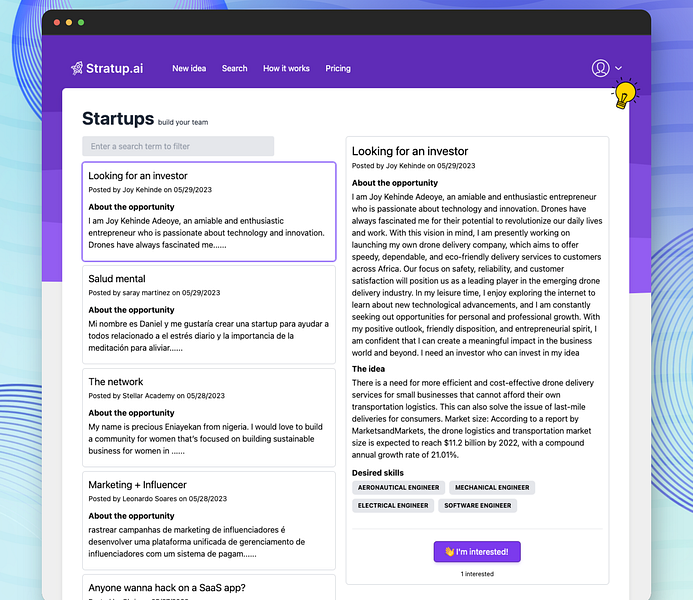Click the 'Startups' page heading
Image resolution: width=693 pixels, height=600 pixels.
[x=118, y=118]
